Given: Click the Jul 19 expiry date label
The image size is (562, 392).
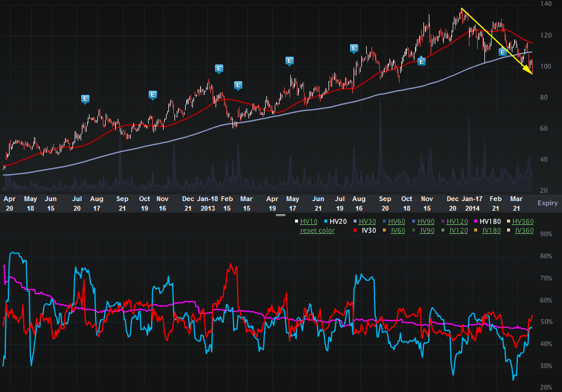Looking at the screenshot, I should [340, 203].
